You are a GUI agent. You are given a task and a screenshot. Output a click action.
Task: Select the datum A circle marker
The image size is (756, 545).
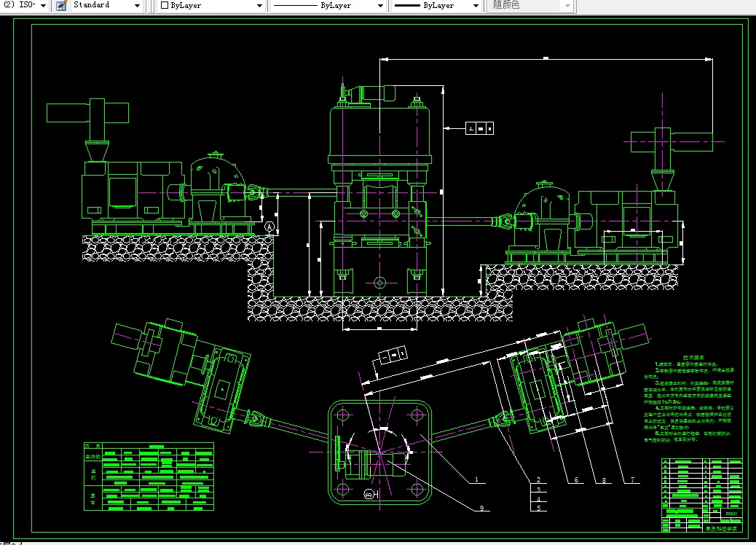[269, 226]
